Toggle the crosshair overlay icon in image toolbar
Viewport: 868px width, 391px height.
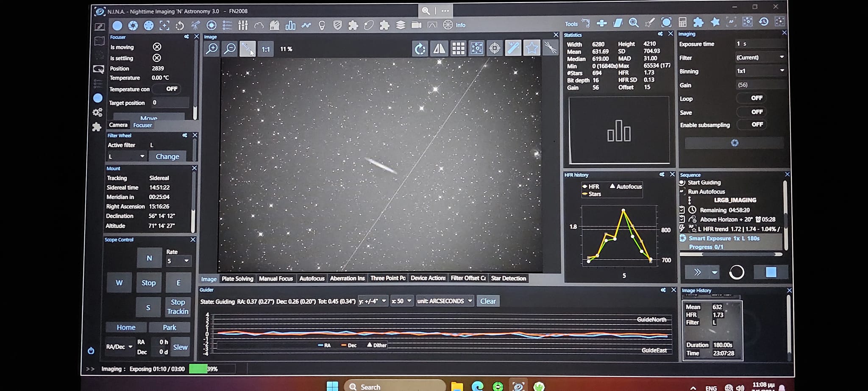(x=495, y=48)
